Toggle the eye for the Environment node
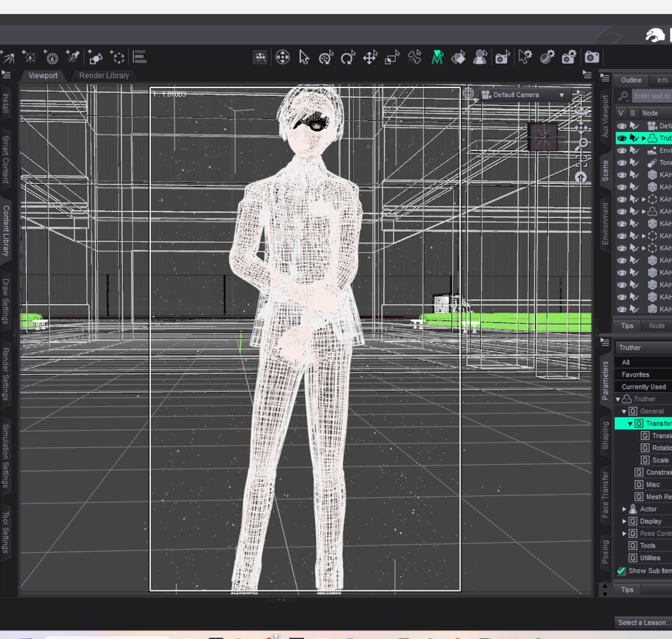672x639 pixels. coord(621,150)
